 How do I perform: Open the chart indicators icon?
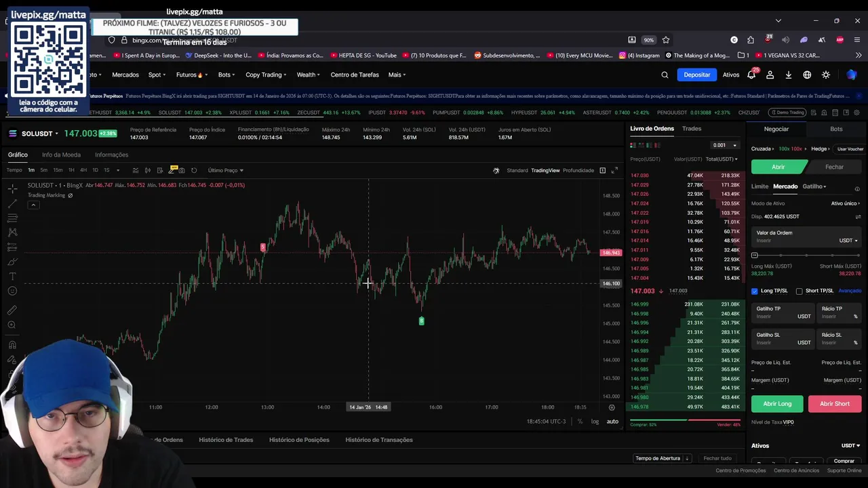136,170
